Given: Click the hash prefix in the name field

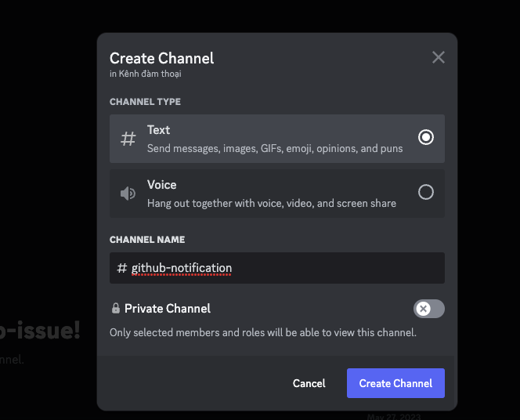Looking at the screenshot, I should 121,268.
